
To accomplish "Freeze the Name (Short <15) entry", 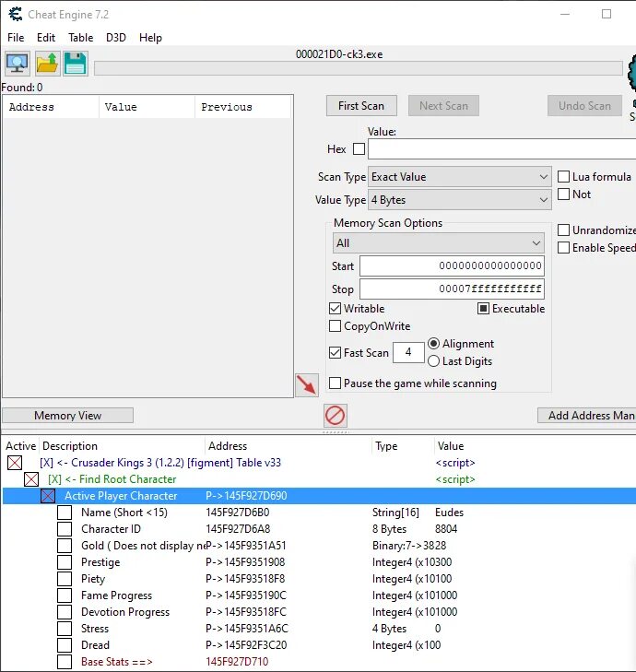I will pos(65,513).
